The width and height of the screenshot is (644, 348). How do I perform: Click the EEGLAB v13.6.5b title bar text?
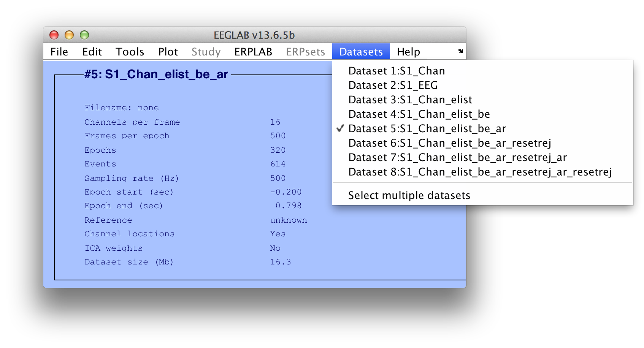254,35
